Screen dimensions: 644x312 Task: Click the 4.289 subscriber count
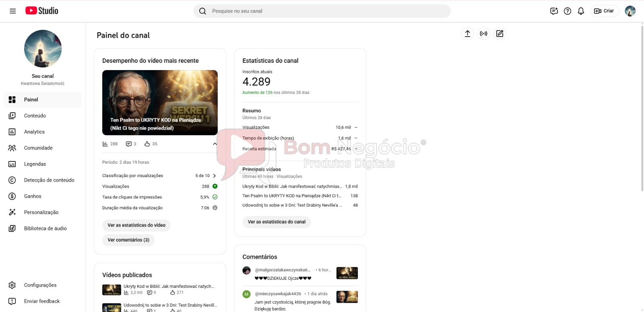pos(256,82)
